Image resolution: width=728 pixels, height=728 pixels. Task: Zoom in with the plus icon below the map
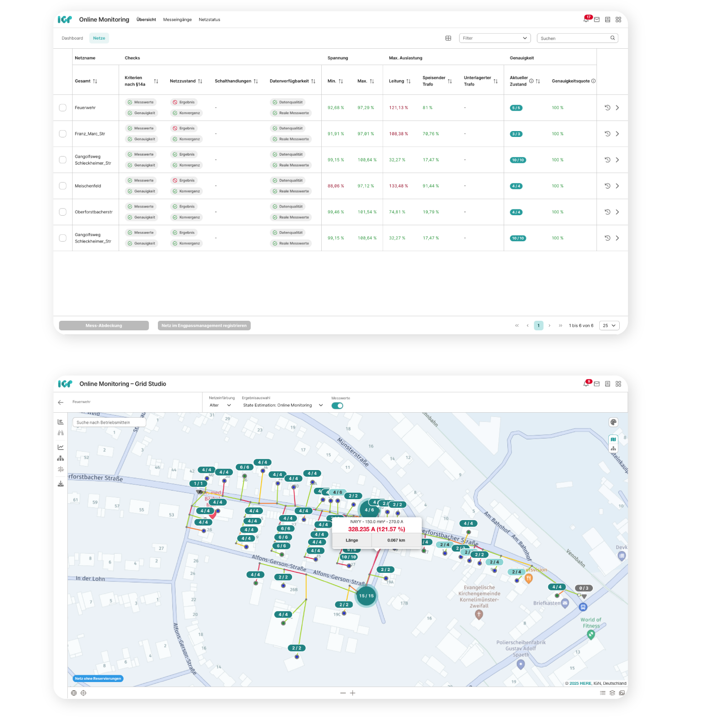(x=353, y=693)
